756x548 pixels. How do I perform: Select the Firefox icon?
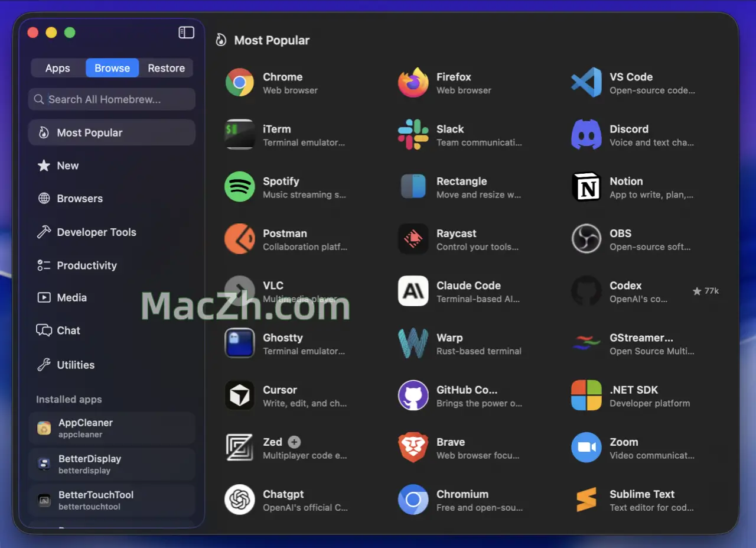click(x=413, y=83)
